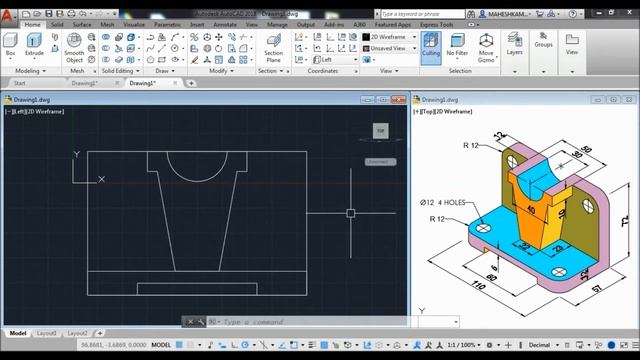Click the ViewCube TOP face
Screen dimensions: 640x360
[x=380, y=131]
